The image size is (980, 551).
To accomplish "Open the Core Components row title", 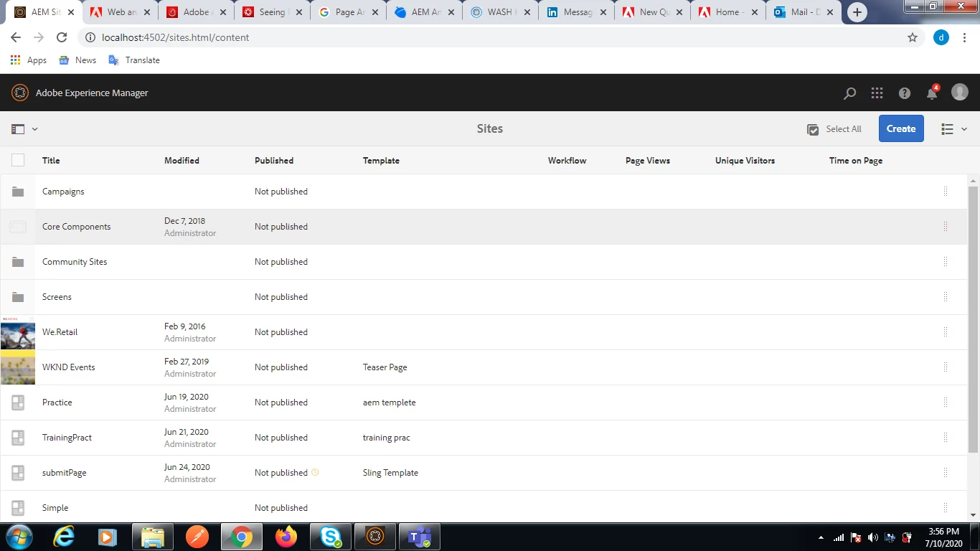I will pyautogui.click(x=76, y=227).
